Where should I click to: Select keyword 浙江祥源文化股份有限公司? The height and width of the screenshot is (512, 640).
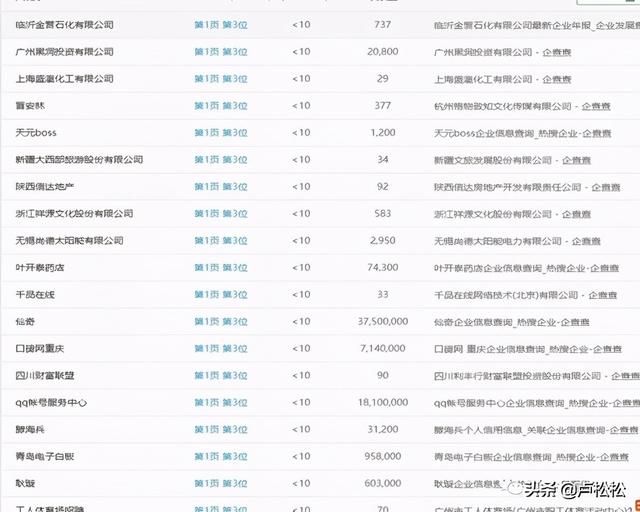[x=74, y=214]
